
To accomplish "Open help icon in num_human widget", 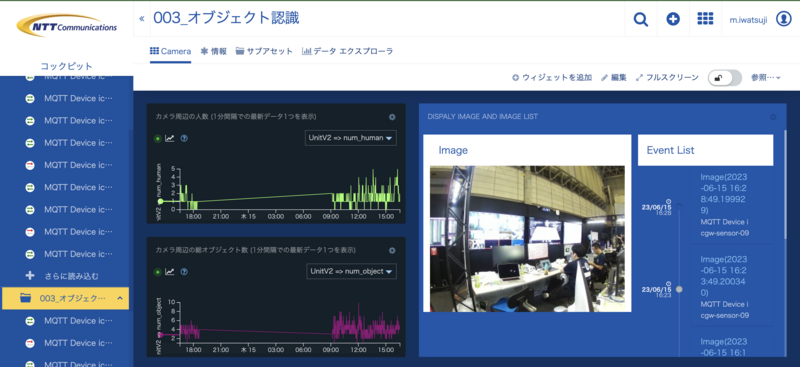I will coord(184,138).
